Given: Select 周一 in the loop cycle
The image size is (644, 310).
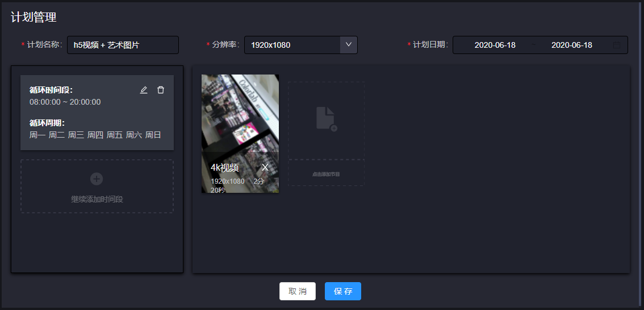Looking at the screenshot, I should coord(37,135).
